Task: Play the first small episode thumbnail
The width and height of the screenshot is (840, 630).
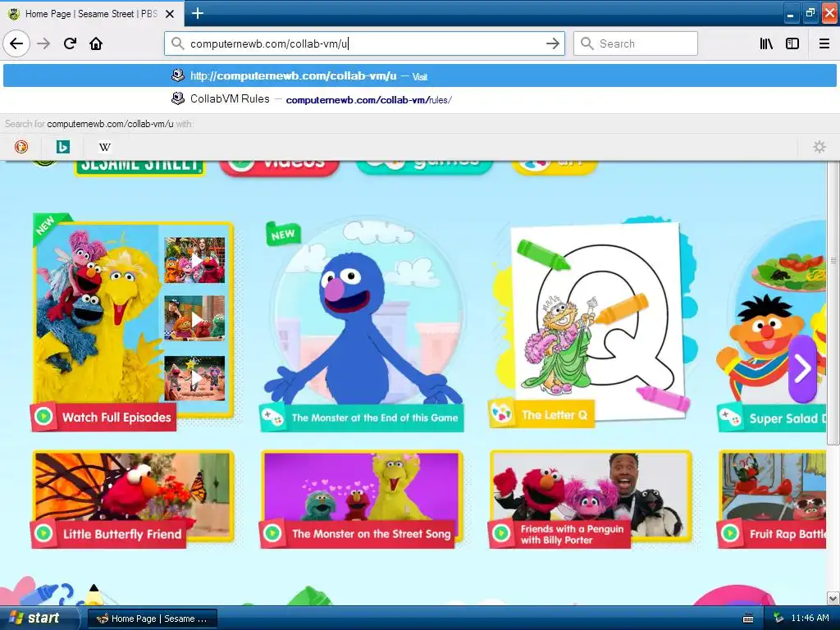Action: [194, 260]
